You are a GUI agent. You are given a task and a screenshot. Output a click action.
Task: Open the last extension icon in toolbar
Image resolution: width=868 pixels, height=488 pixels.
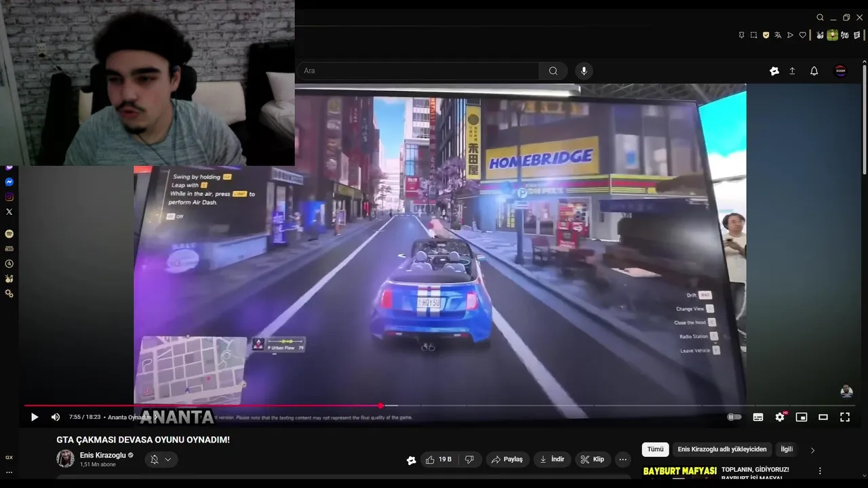[x=856, y=35]
